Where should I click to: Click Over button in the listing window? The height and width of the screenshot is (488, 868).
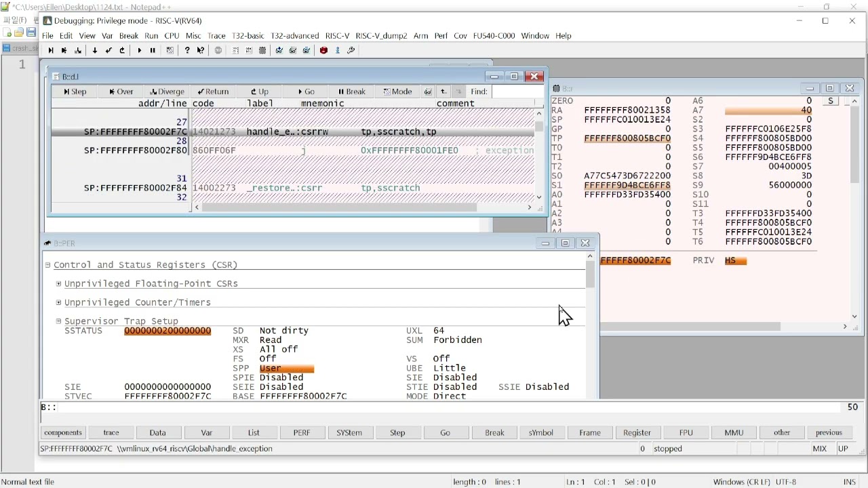point(121,91)
